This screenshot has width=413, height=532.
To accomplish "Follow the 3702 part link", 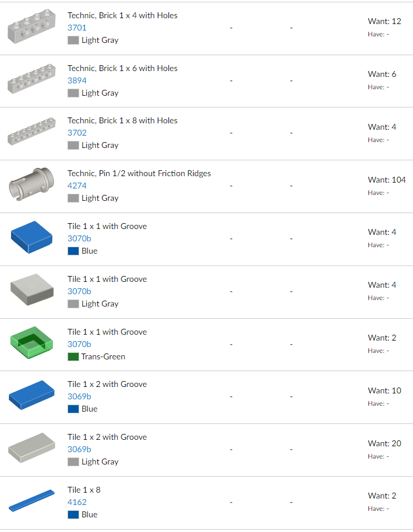I will pyautogui.click(x=77, y=133).
